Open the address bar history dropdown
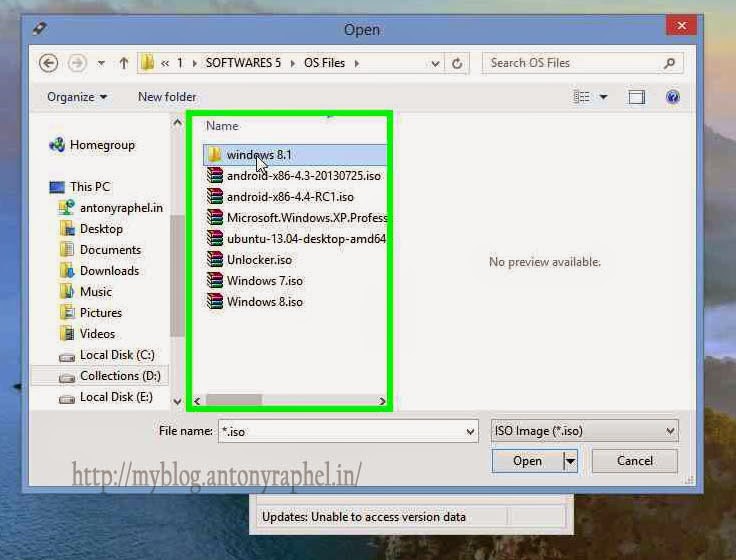The height and width of the screenshot is (560, 736). 435,63
